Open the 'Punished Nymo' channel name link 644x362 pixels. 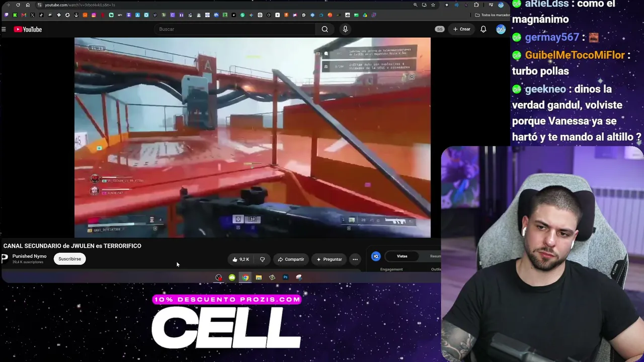tap(29, 256)
